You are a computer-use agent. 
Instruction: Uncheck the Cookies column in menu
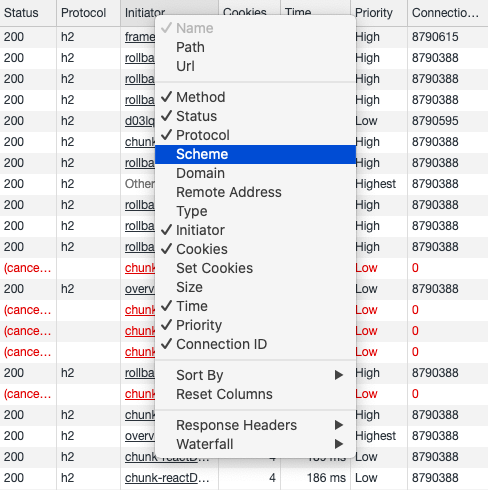(255, 249)
